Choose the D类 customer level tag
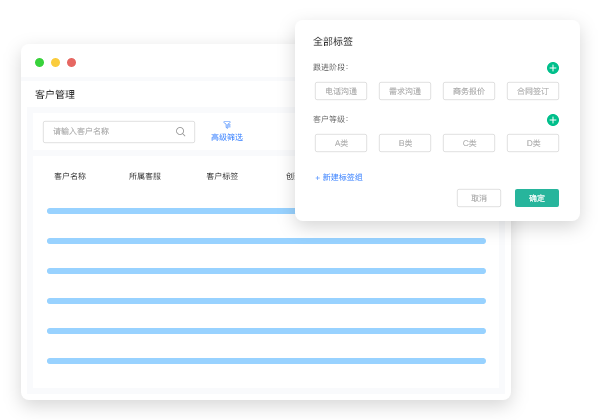 click(x=533, y=143)
